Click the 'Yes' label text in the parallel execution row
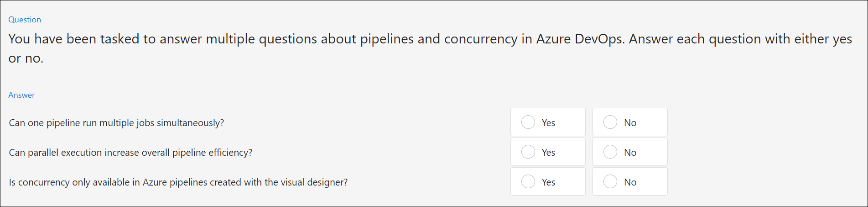This screenshot has height=207, width=868. tap(548, 153)
